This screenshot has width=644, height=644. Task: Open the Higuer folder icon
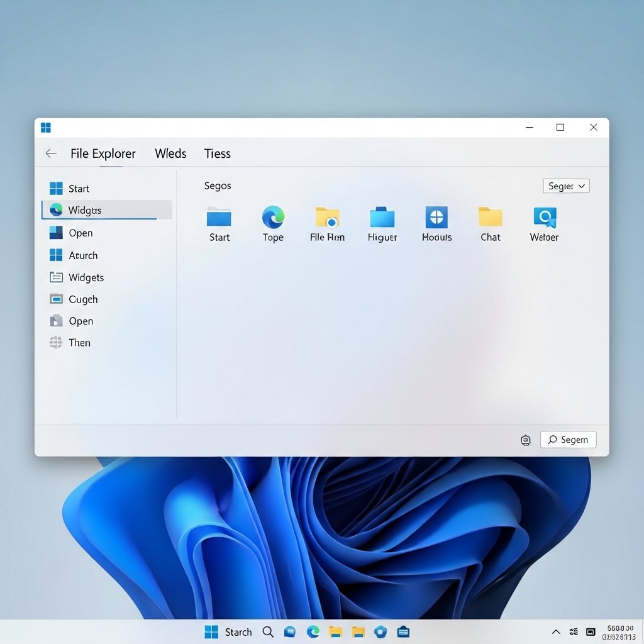click(x=382, y=217)
